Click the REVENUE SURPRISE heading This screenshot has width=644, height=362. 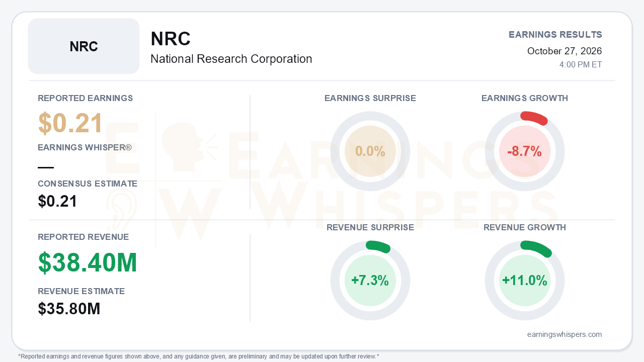370,227
